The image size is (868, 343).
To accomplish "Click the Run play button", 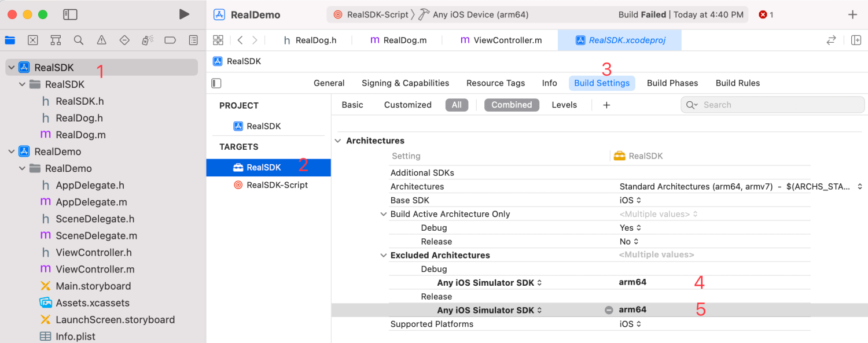I will click(x=184, y=14).
